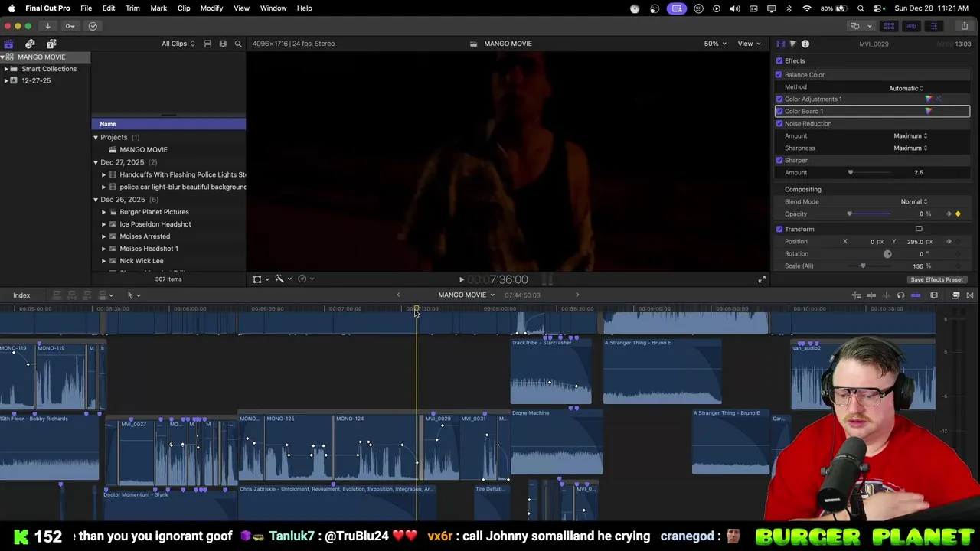Click the Save Effects Preset button
The width and height of the screenshot is (980, 551).
click(x=936, y=280)
